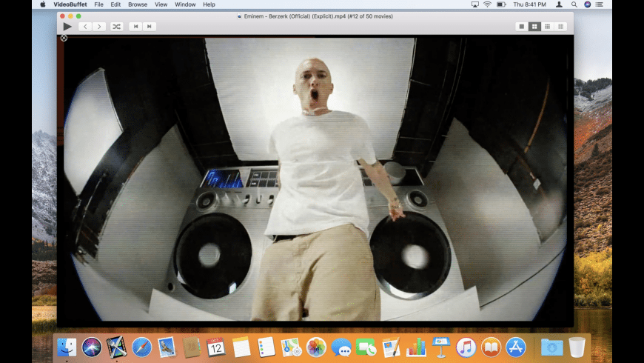
Task: Launch Safari from the Dock
Action: [141, 347]
